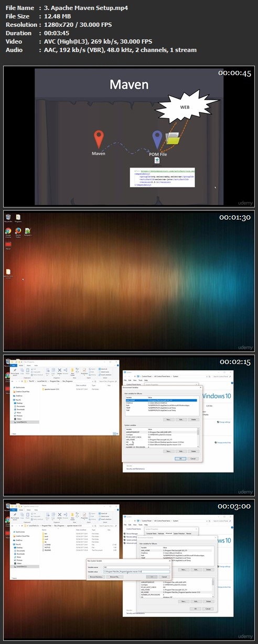
Task: Switch to the Remote tab in System Properties
Action: [189, 534]
